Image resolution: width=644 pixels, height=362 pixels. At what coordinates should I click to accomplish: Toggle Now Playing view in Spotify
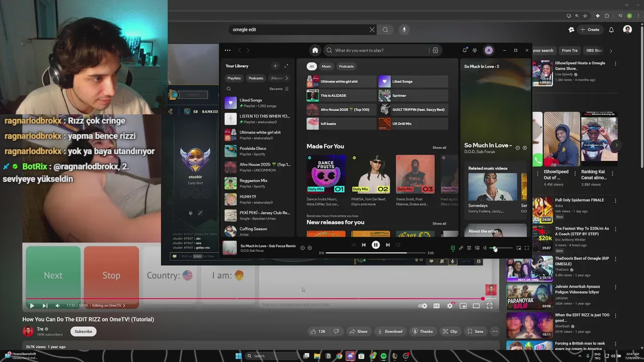click(453, 248)
